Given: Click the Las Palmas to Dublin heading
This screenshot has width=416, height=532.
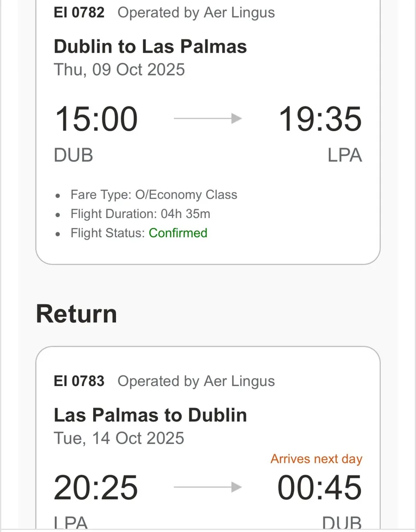Looking at the screenshot, I should pos(150,415).
